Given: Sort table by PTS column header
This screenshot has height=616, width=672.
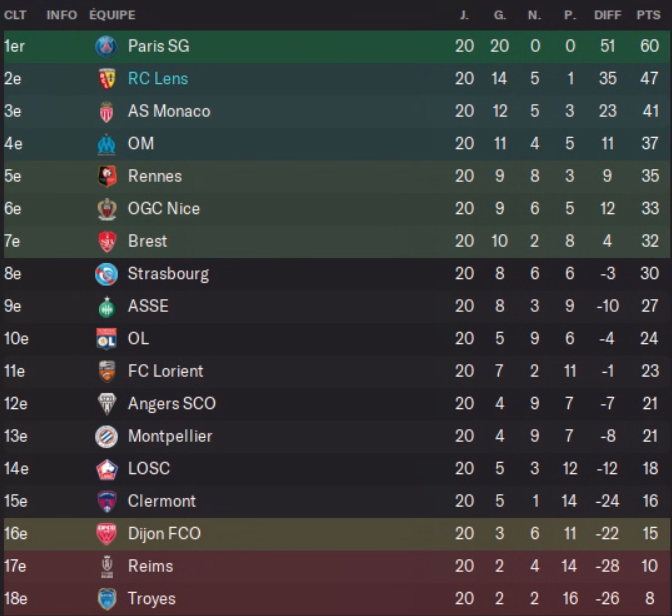Looking at the screenshot, I should tap(648, 15).
